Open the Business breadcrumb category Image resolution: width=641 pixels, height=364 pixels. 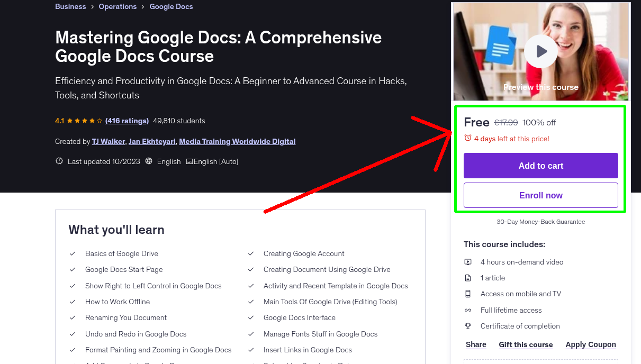70,6
